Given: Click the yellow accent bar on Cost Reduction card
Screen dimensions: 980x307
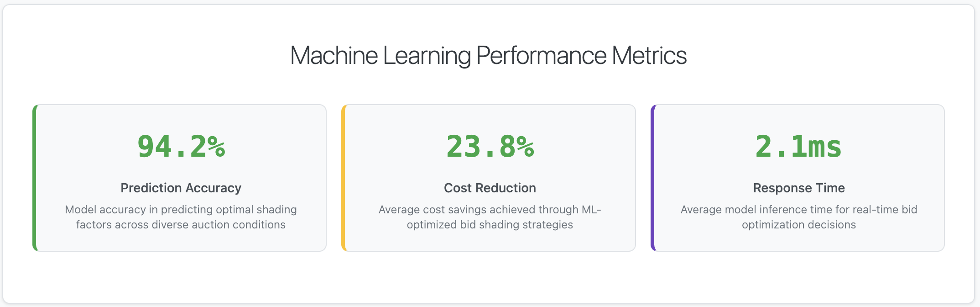Looking at the screenshot, I should 344,178.
